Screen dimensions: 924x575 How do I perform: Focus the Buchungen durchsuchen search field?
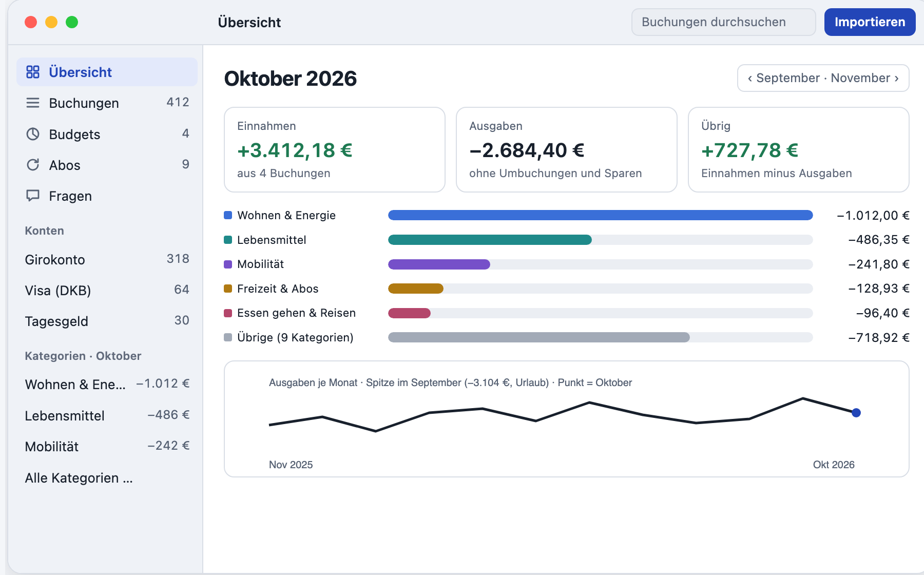pyautogui.click(x=723, y=22)
